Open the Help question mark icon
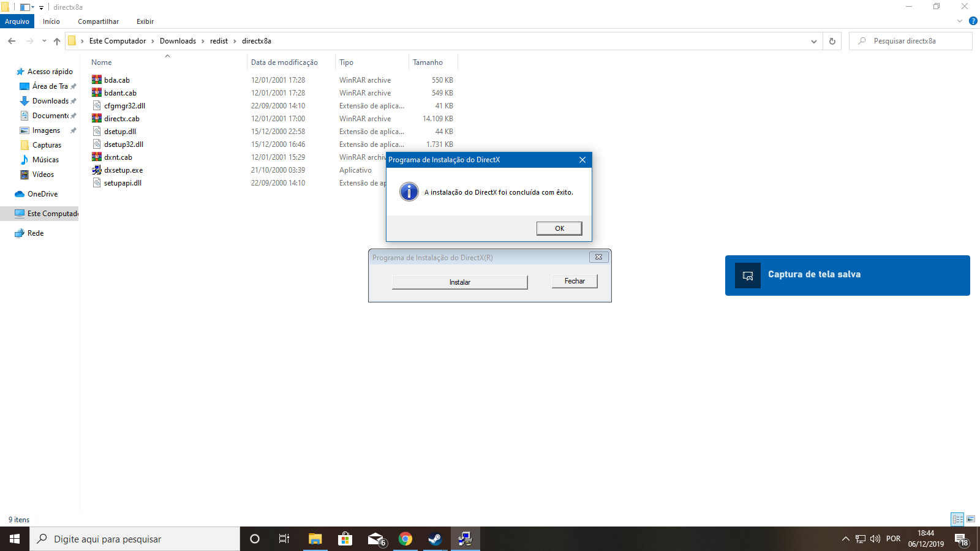 pyautogui.click(x=973, y=21)
